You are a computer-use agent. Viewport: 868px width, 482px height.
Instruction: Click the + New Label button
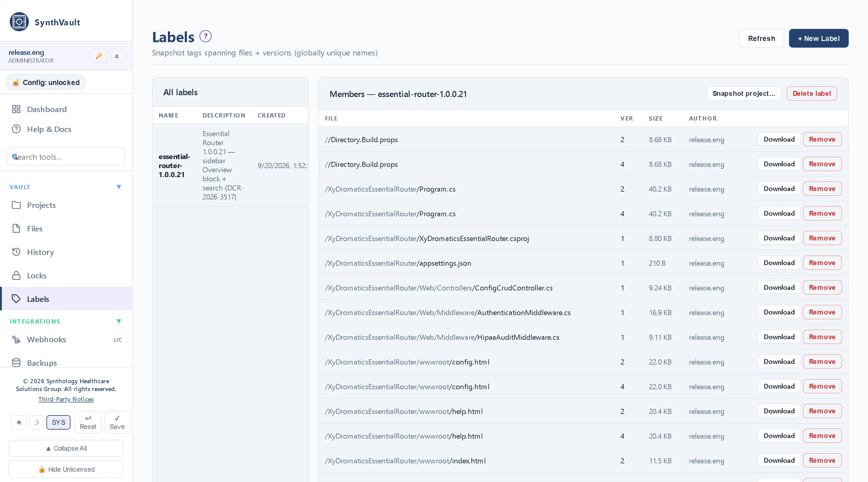[819, 38]
